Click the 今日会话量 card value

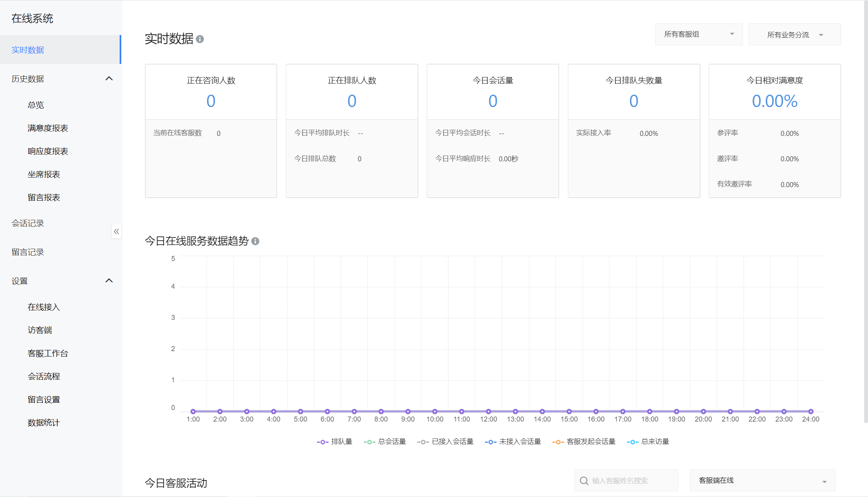point(493,101)
